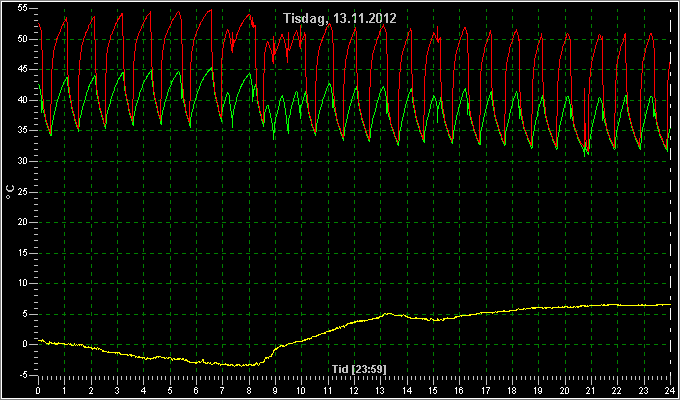
Task: Click the 55 degree y-axis label
Action: [23, 9]
